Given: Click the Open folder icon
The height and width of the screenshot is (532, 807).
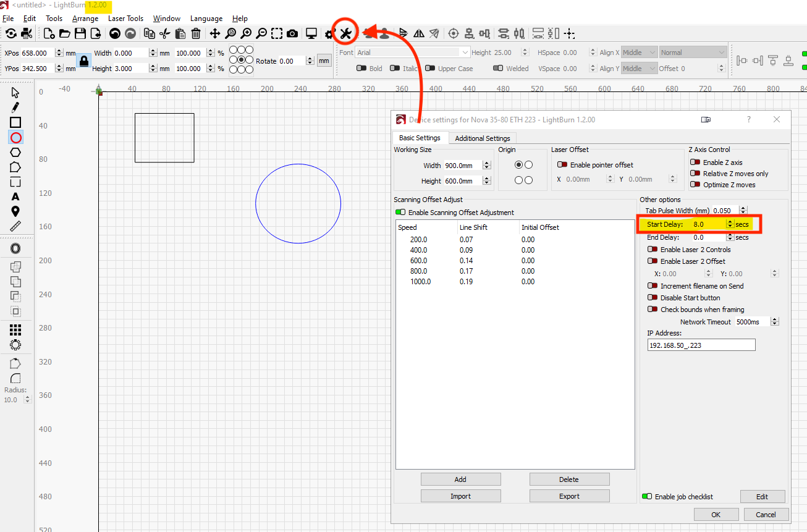Looking at the screenshot, I should coord(64,33).
